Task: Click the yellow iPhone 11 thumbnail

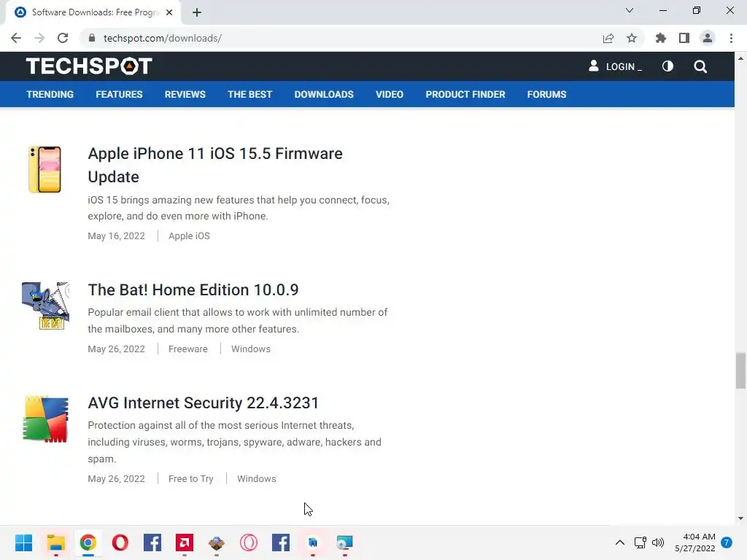Action: point(44,169)
